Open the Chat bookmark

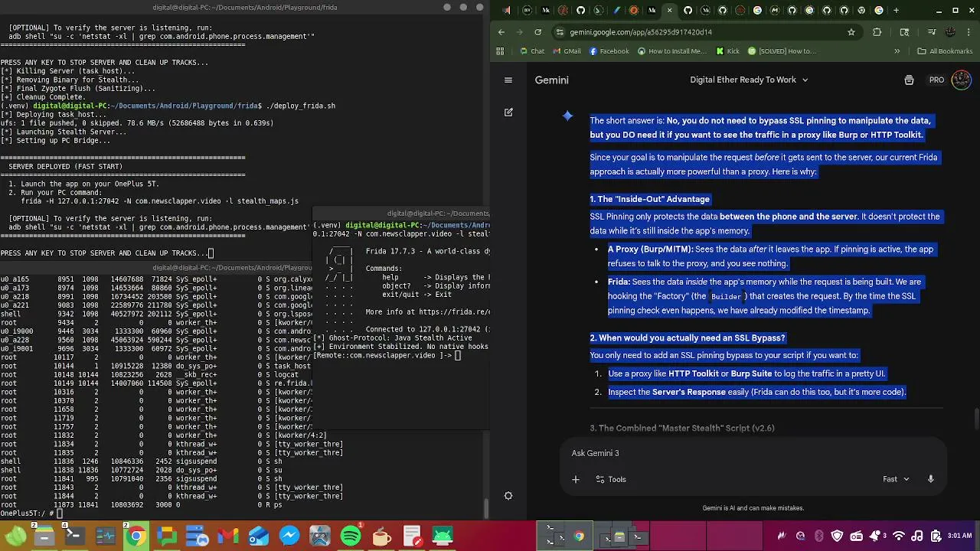pyautogui.click(x=531, y=51)
